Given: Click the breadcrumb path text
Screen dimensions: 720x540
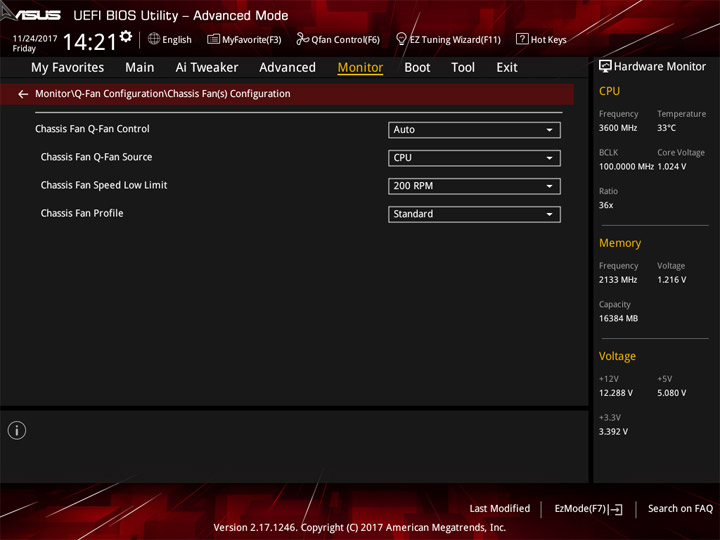Looking at the screenshot, I should [163, 94].
